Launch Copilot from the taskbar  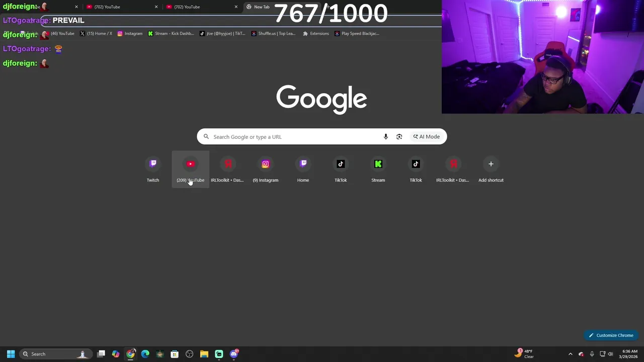coord(116,354)
